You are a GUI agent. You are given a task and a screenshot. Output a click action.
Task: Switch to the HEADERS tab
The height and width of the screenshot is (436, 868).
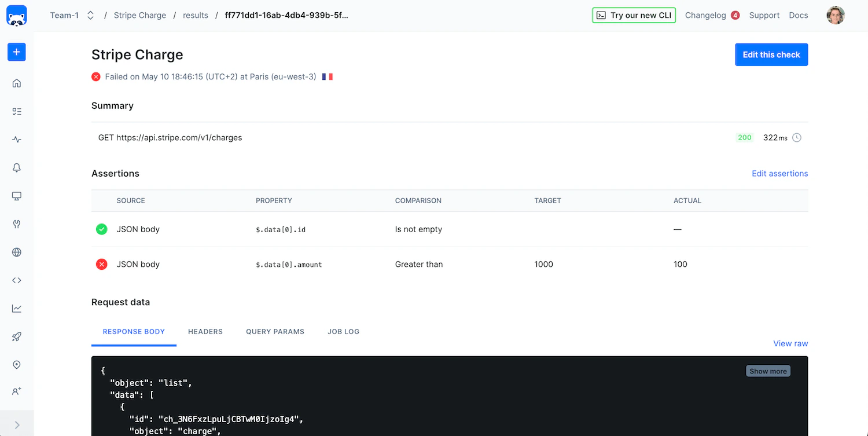coord(205,331)
